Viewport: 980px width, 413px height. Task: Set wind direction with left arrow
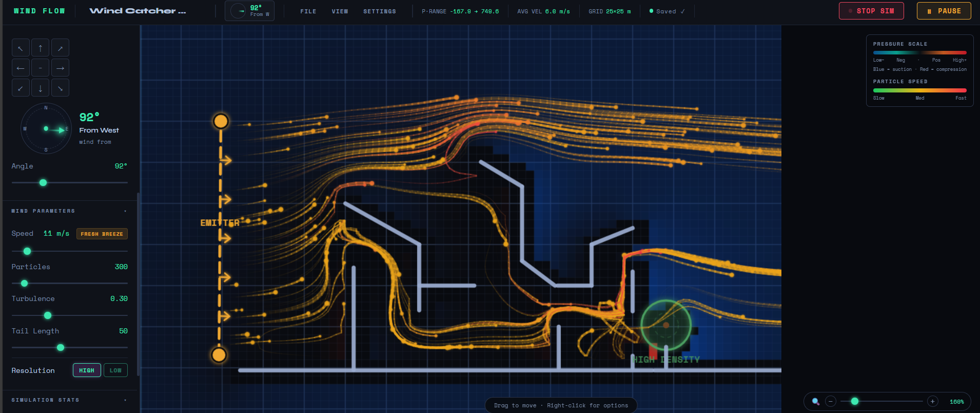click(x=21, y=68)
